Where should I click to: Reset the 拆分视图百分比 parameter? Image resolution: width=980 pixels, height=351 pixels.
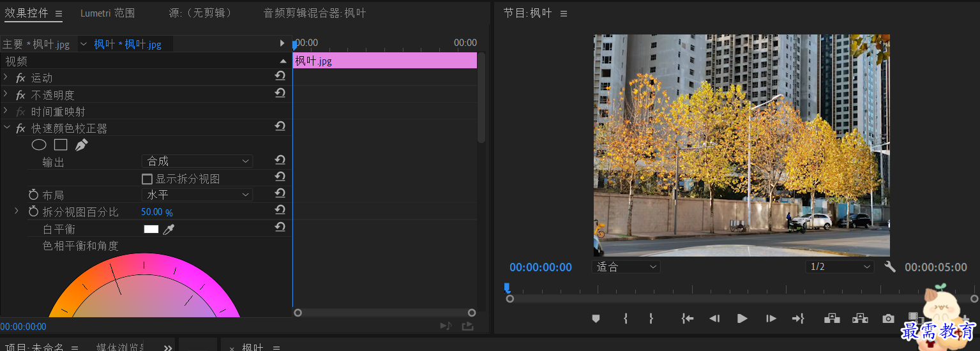[280, 210]
